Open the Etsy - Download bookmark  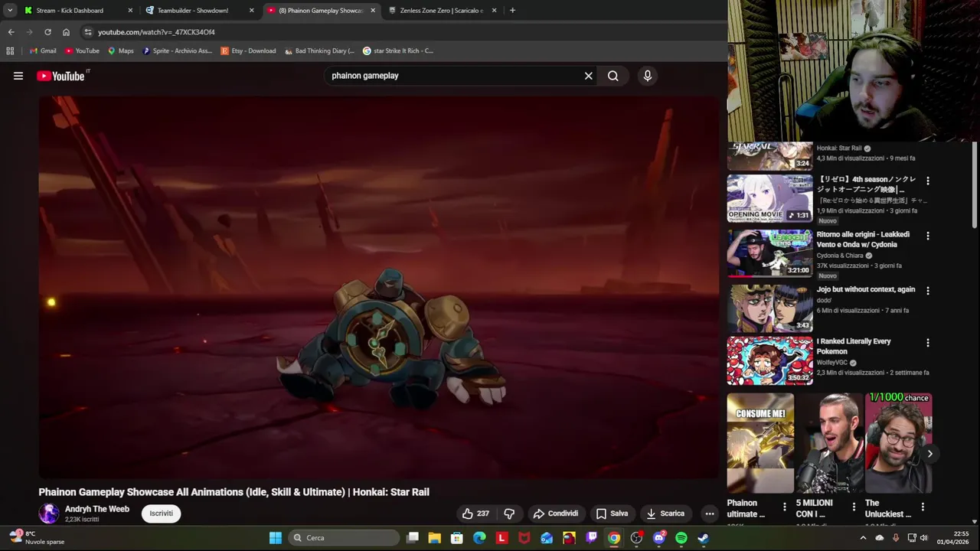(x=248, y=51)
